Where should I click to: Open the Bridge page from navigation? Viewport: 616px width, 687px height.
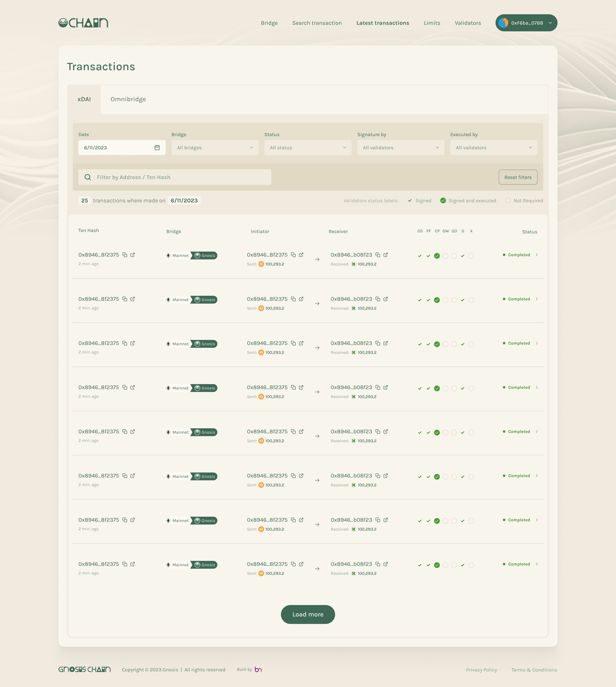pyautogui.click(x=269, y=23)
